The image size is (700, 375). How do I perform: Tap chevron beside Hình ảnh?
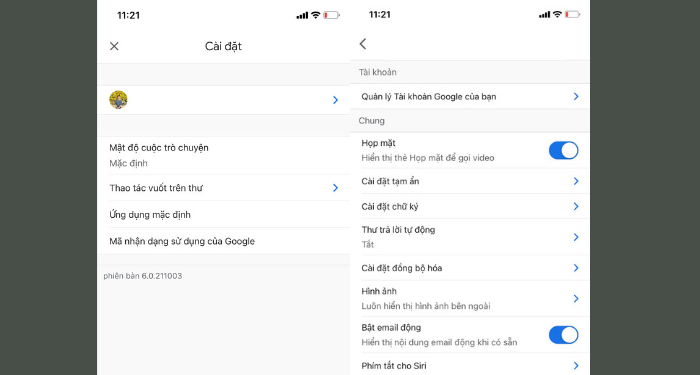576,298
